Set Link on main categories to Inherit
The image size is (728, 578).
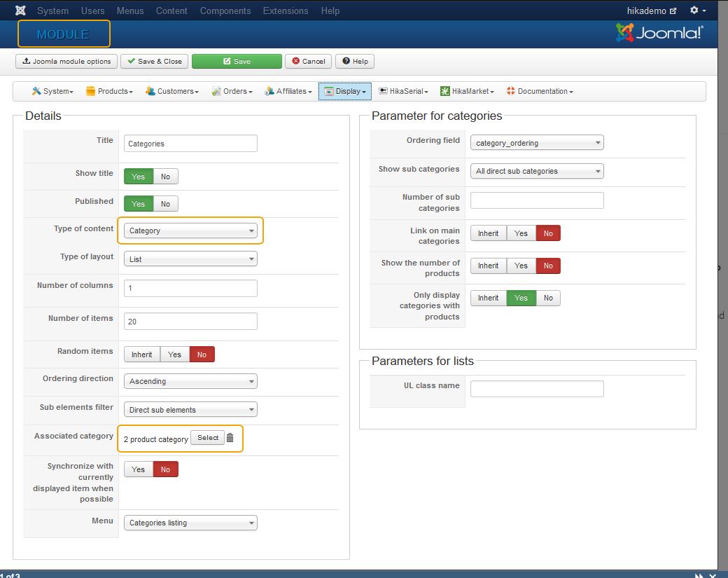489,233
